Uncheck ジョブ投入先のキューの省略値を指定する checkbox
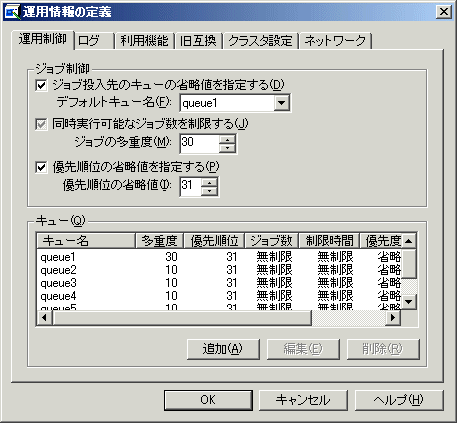The image size is (457, 423). [41, 85]
